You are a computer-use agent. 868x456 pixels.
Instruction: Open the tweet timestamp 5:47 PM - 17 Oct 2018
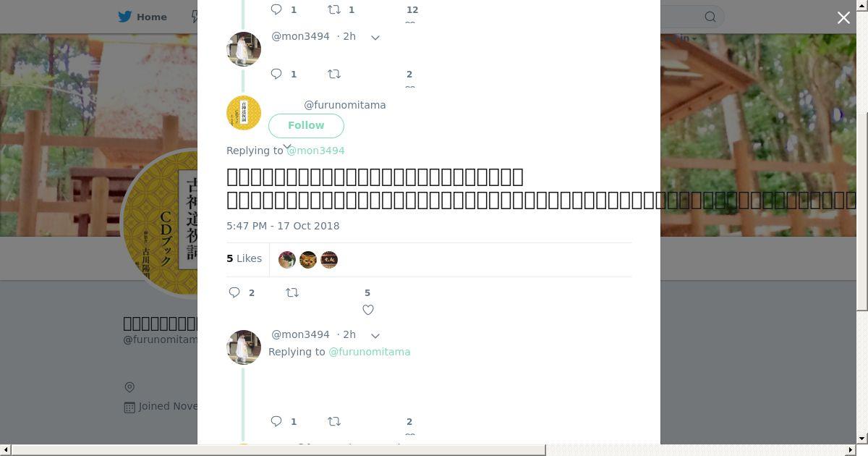pos(283,226)
